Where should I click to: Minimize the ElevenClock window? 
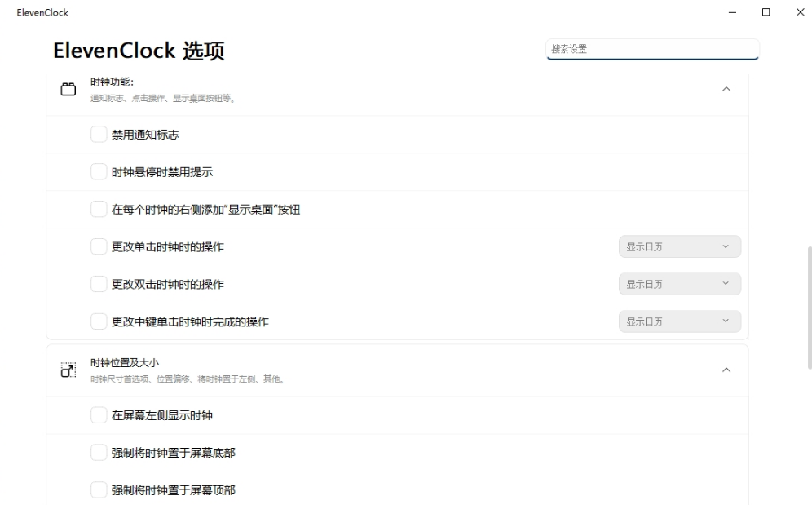(x=732, y=12)
